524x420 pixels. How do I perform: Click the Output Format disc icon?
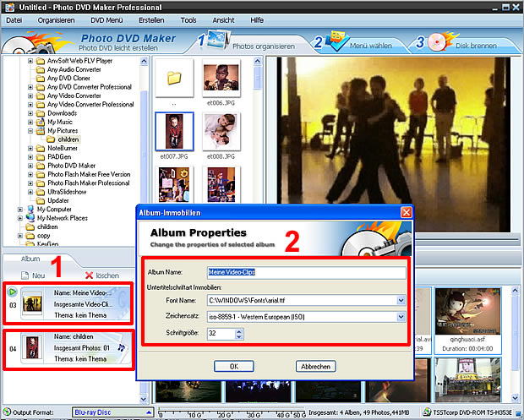pyautogui.click(x=7, y=412)
